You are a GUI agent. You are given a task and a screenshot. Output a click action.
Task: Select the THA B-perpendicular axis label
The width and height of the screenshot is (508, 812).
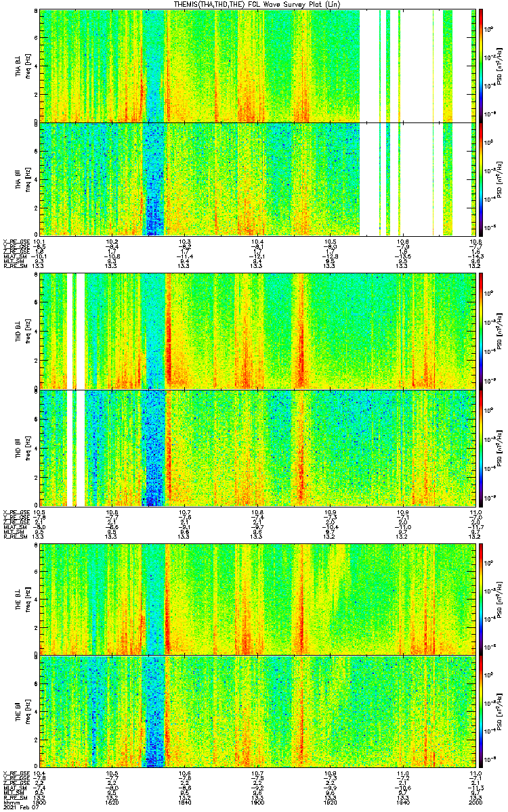19,66
